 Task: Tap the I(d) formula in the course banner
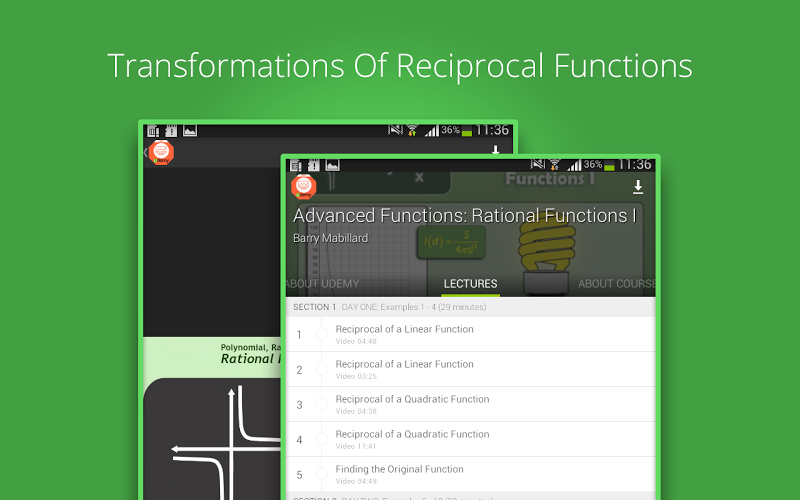click(451, 242)
